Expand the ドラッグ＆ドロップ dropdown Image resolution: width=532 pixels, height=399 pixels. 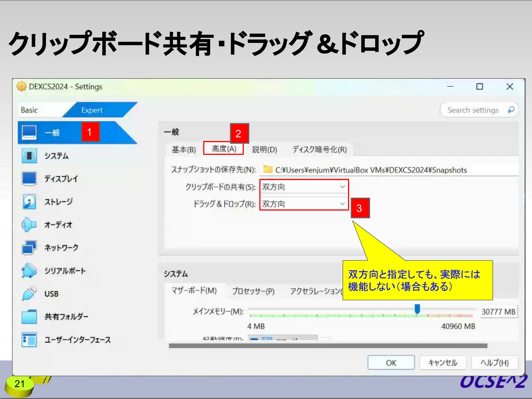coord(304,204)
